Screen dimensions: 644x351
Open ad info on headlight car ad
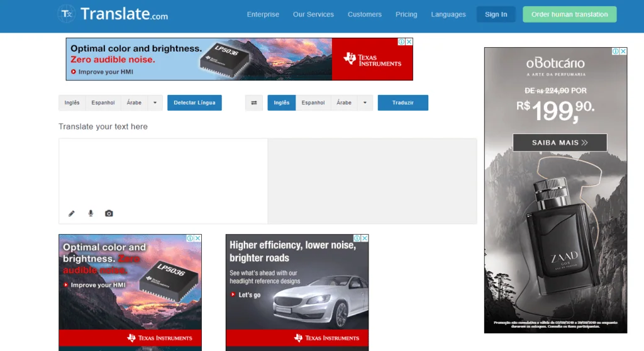point(357,238)
